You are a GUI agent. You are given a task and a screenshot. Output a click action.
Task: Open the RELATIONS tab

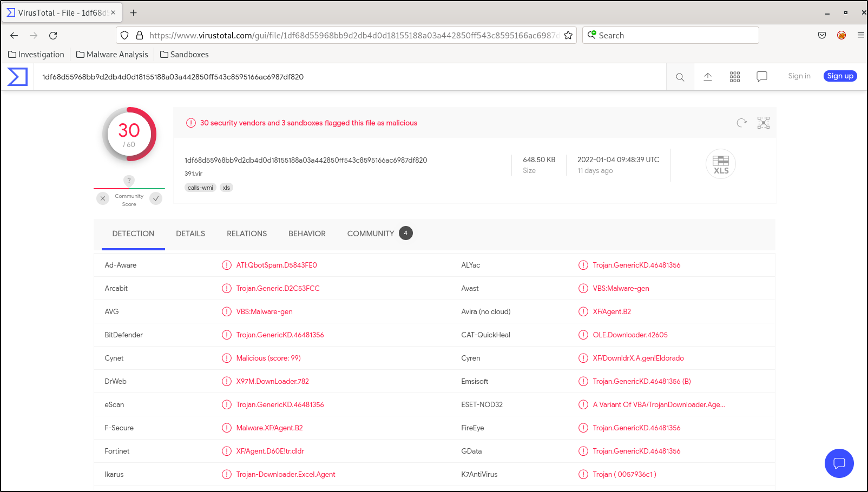click(x=247, y=234)
